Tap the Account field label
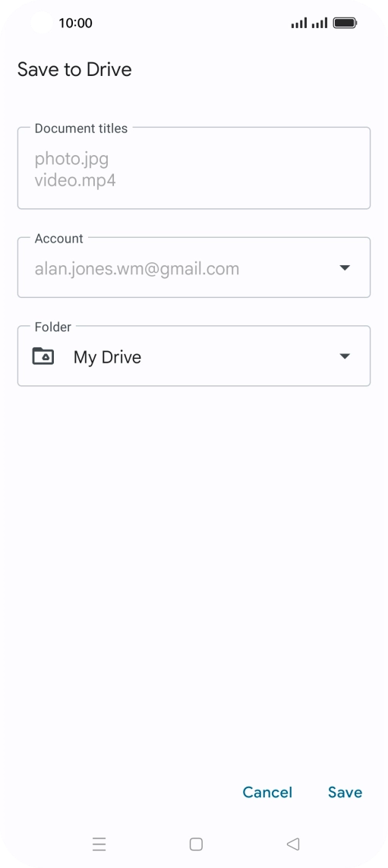The height and width of the screenshot is (868, 388). point(58,239)
